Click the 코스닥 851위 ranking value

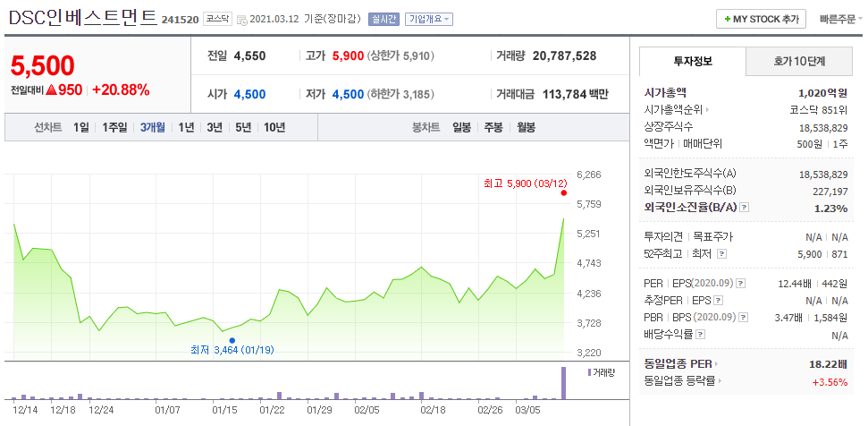pos(819,110)
